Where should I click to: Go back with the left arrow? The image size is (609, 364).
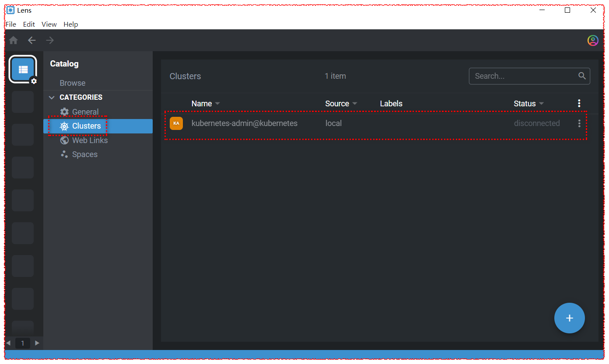pyautogui.click(x=32, y=40)
